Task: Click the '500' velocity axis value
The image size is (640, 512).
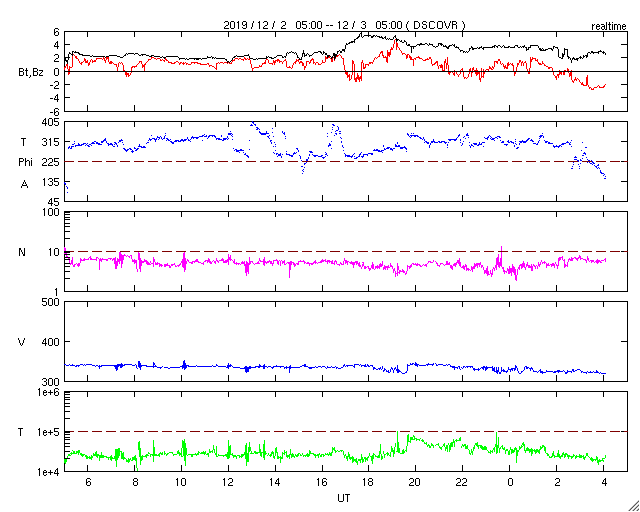Action: click(x=51, y=302)
